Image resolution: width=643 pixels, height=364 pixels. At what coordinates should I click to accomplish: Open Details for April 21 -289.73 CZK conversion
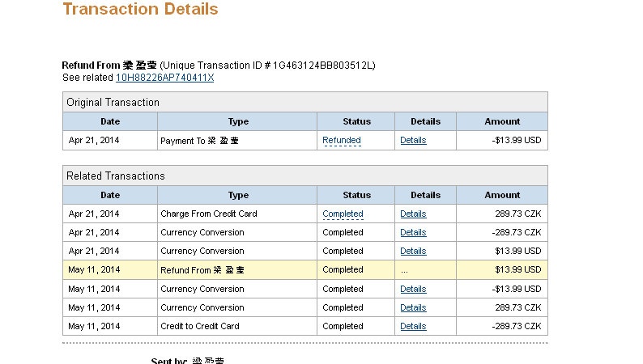coord(413,232)
